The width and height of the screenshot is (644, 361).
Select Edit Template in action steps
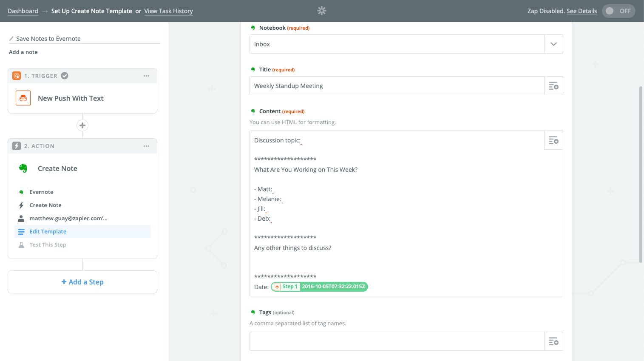pyautogui.click(x=48, y=232)
